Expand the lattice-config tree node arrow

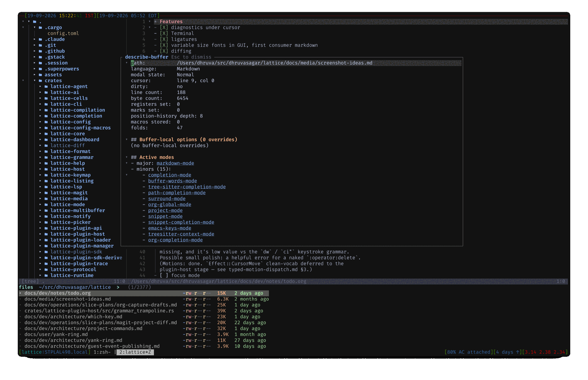(40, 122)
